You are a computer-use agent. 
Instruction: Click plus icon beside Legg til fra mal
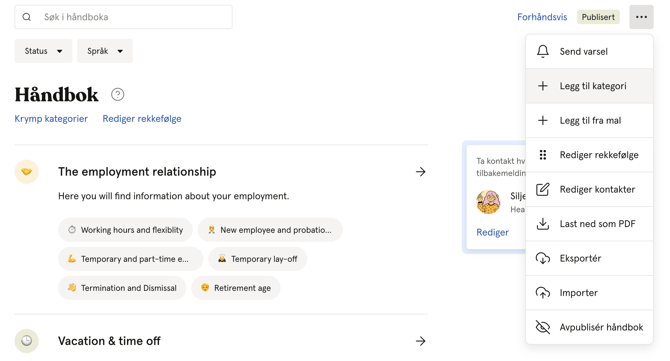click(543, 120)
